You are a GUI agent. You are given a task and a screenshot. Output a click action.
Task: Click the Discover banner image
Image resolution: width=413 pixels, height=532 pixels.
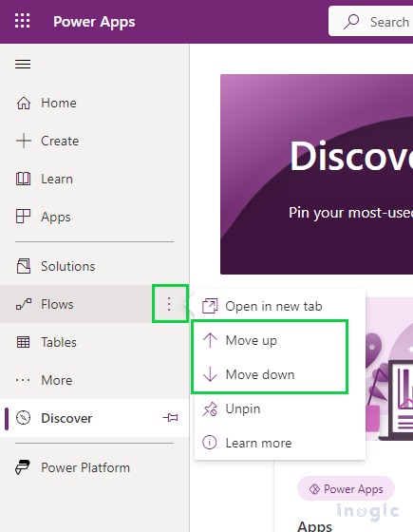tap(317, 174)
